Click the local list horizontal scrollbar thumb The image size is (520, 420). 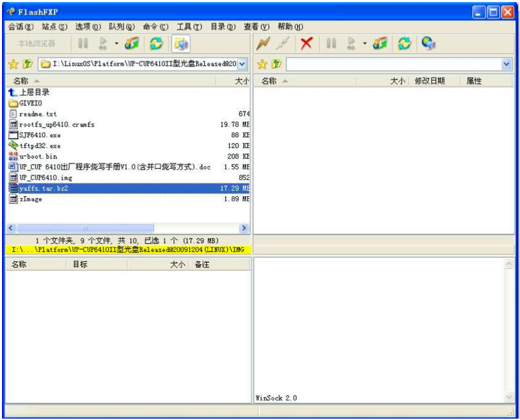(x=85, y=228)
